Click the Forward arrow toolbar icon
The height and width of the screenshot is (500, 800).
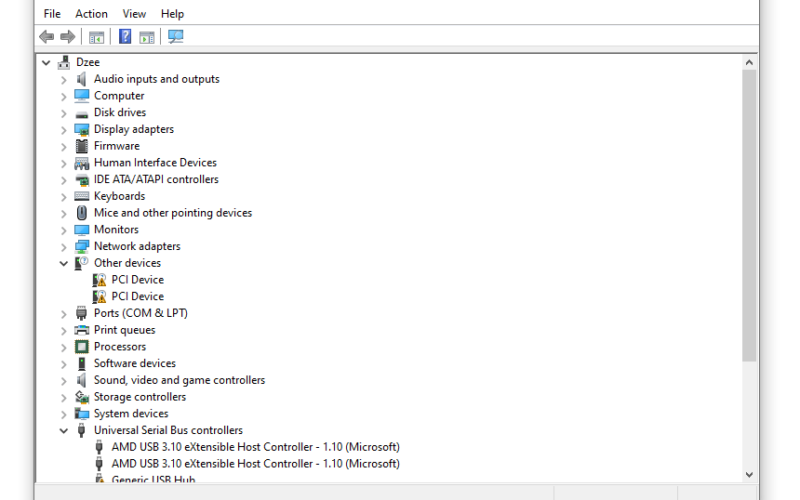(x=67, y=37)
